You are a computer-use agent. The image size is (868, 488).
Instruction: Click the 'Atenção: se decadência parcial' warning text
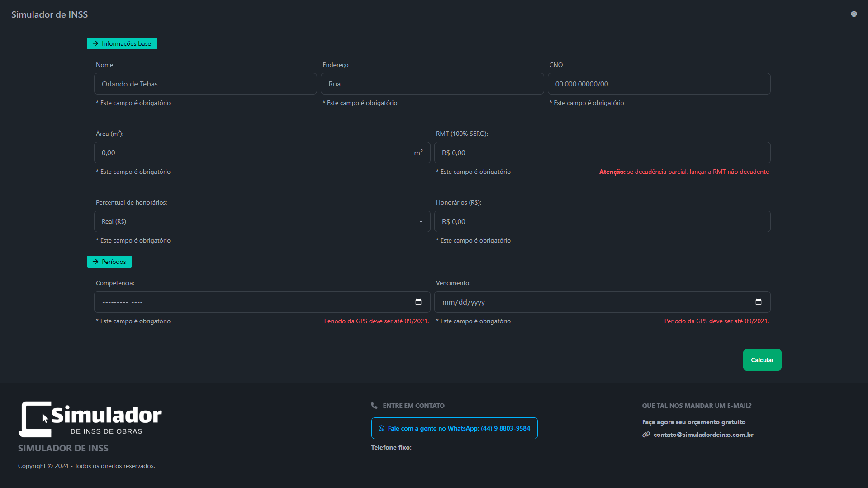684,172
